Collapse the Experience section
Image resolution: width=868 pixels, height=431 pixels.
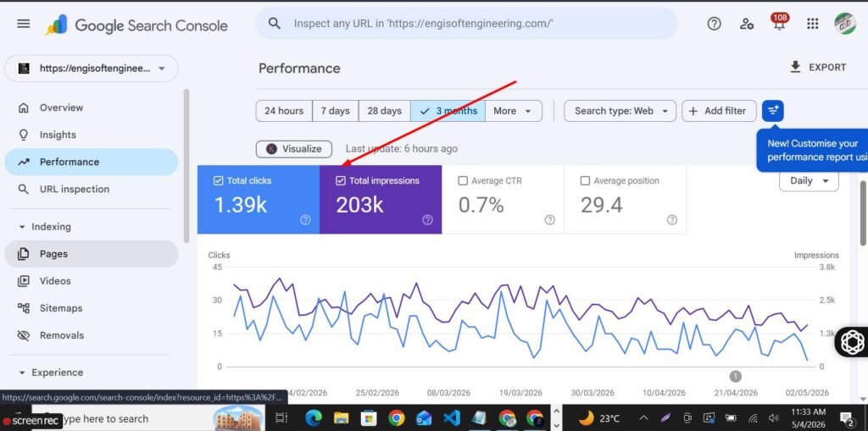[x=52, y=373]
